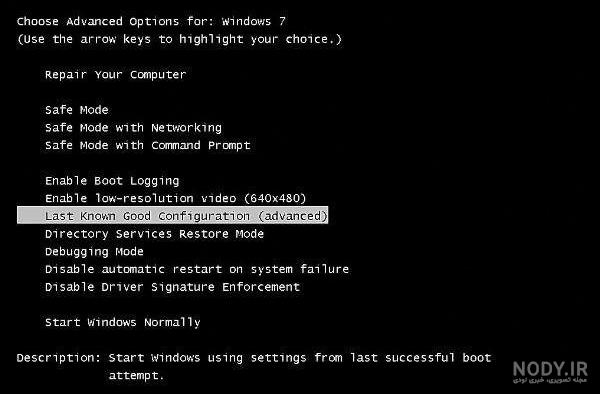The width and height of the screenshot is (600, 394).
Task: Select Disable automatic restart on system failure
Action: pyautogui.click(x=197, y=269)
